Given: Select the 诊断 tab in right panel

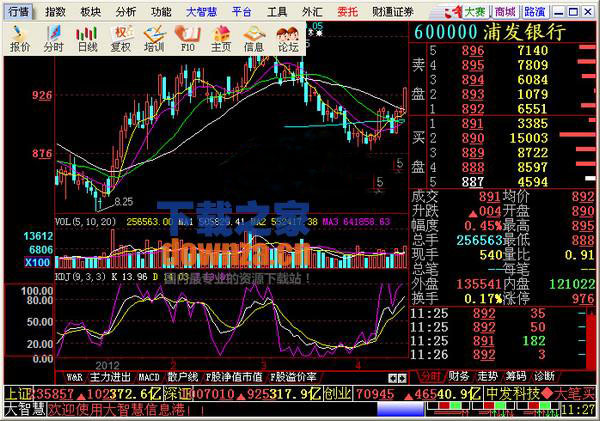Looking at the screenshot, I should tap(545, 377).
